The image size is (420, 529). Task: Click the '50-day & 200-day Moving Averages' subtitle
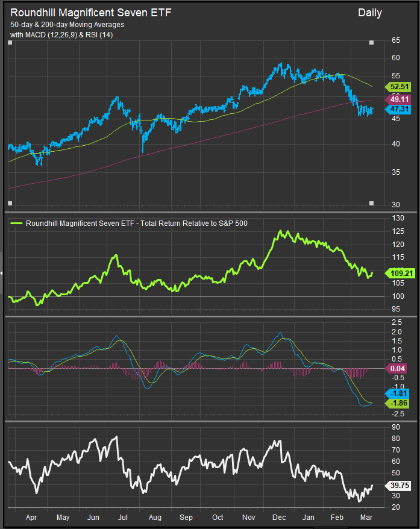[x=67, y=25]
